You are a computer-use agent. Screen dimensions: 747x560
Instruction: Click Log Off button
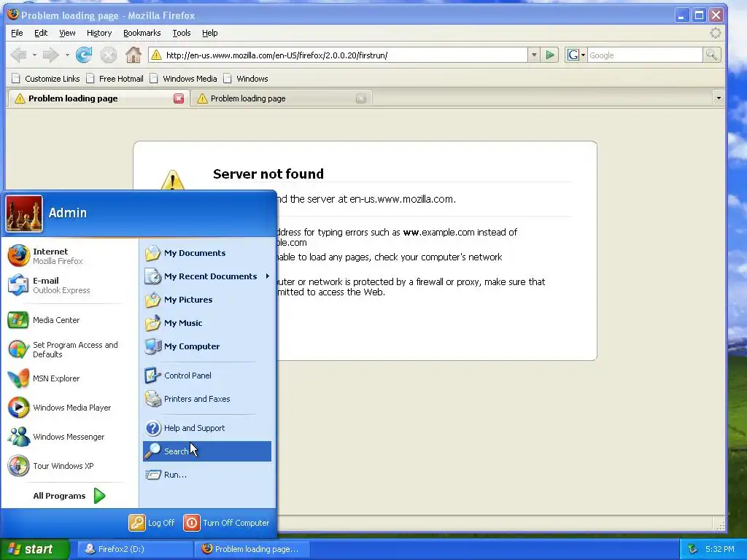click(x=152, y=523)
